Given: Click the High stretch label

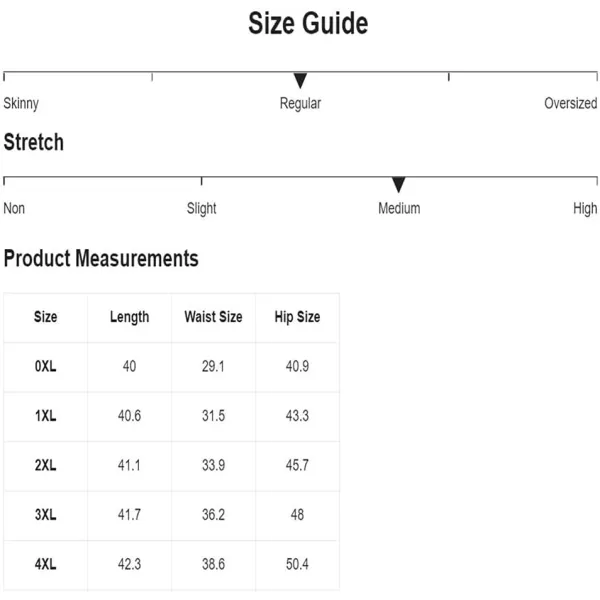Looking at the screenshot, I should pyautogui.click(x=585, y=209).
